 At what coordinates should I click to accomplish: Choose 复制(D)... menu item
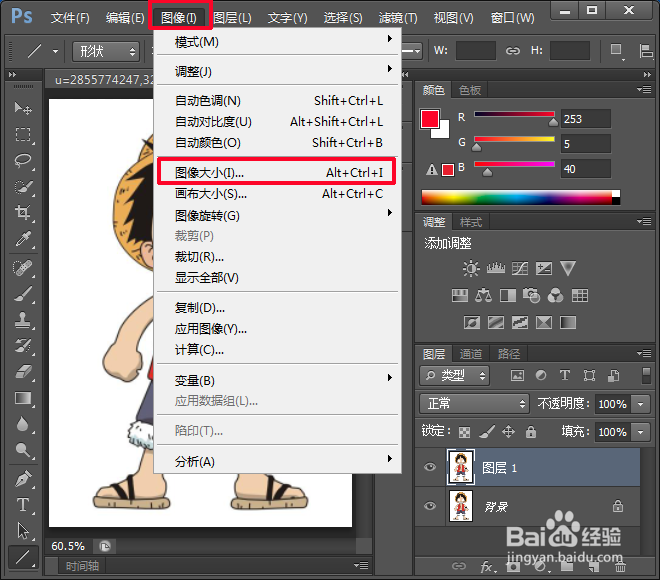pyautogui.click(x=276, y=308)
